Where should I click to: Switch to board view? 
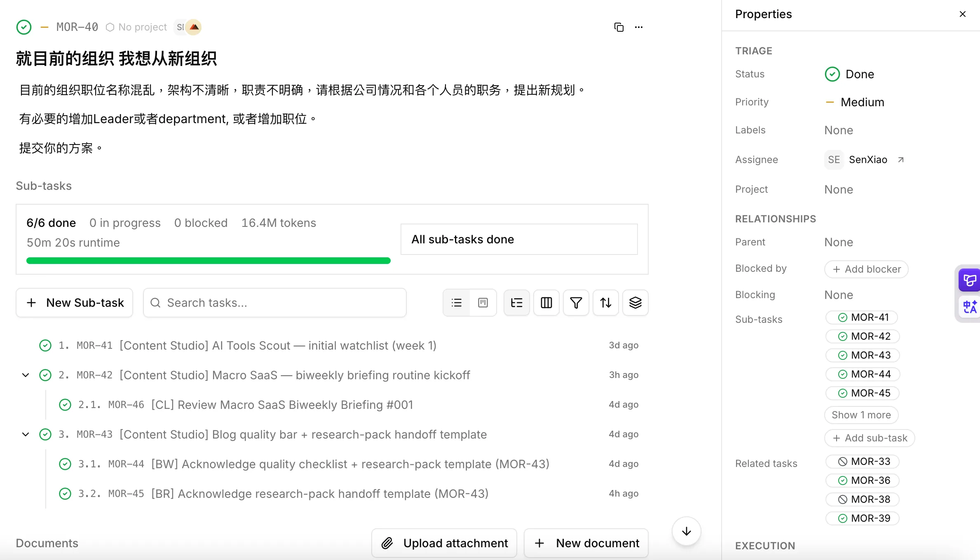(x=483, y=303)
